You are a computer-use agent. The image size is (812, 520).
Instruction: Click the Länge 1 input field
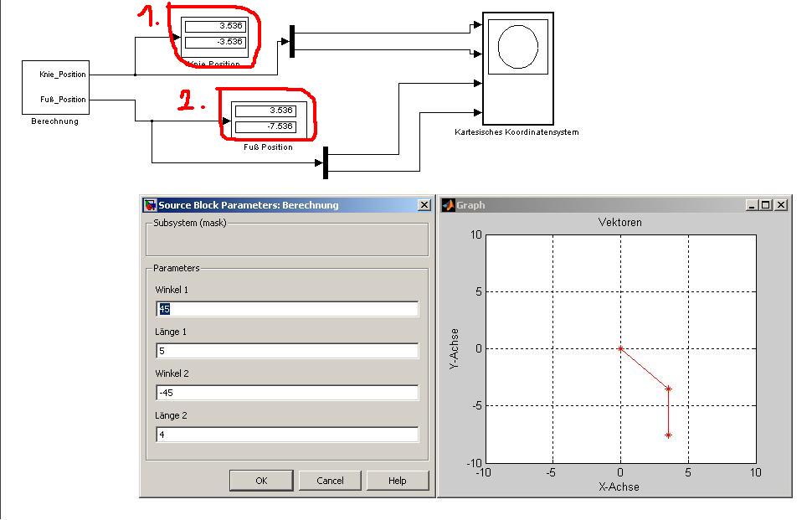tap(287, 351)
